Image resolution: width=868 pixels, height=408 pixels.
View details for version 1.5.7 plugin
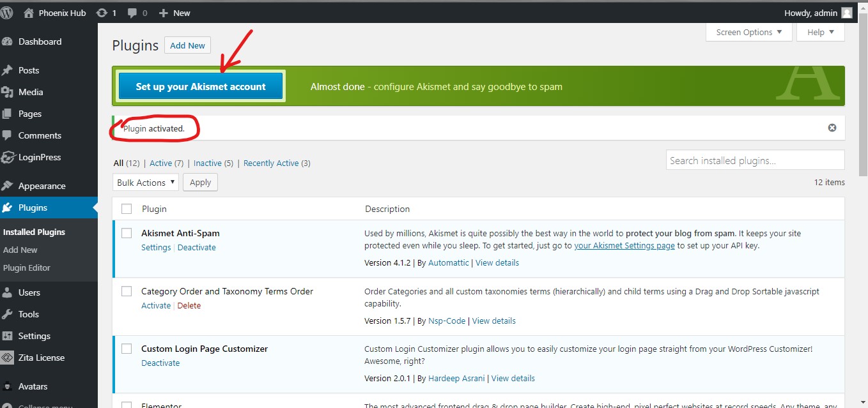coord(494,321)
